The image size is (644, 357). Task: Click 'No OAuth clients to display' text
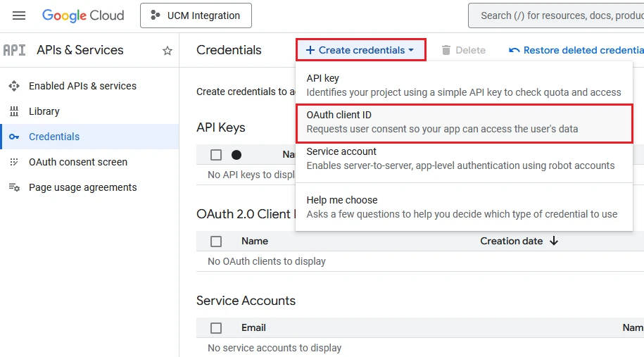pos(267,261)
